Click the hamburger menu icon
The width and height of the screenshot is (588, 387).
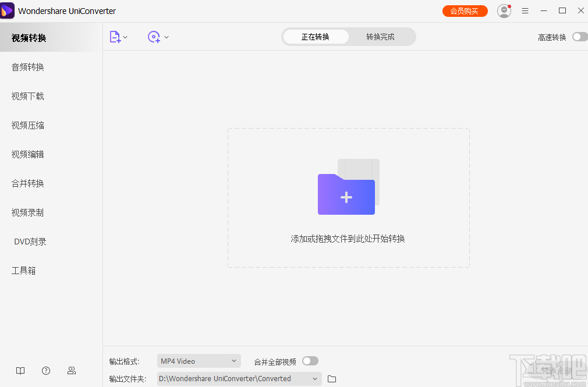point(525,10)
